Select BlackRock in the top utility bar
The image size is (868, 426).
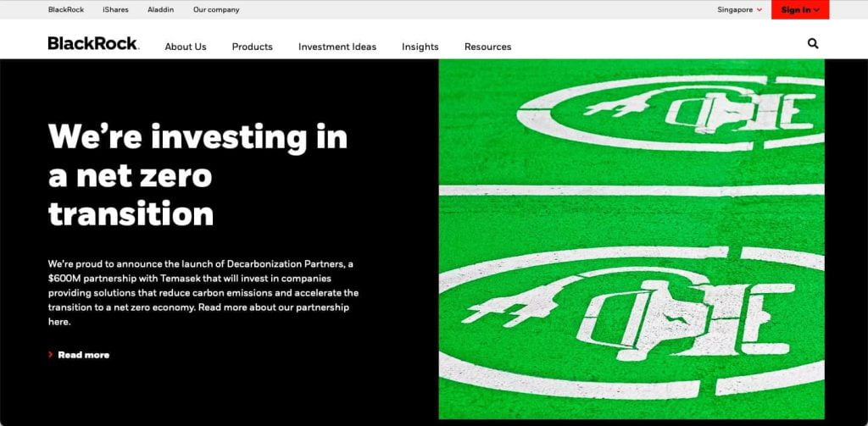(x=66, y=9)
